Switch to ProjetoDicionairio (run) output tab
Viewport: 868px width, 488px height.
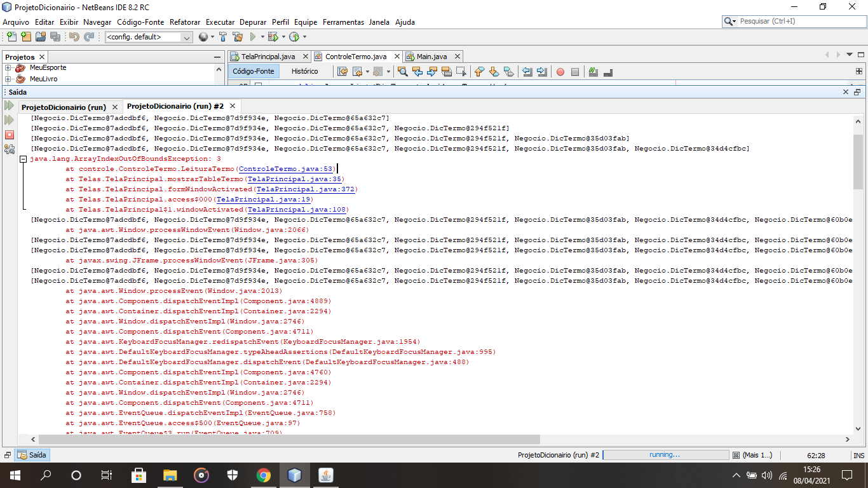(x=64, y=107)
